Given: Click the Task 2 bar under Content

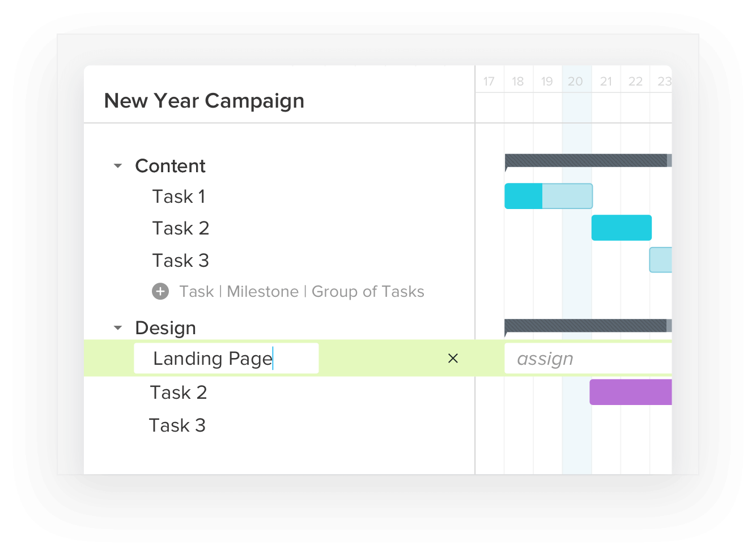Looking at the screenshot, I should pyautogui.click(x=621, y=228).
